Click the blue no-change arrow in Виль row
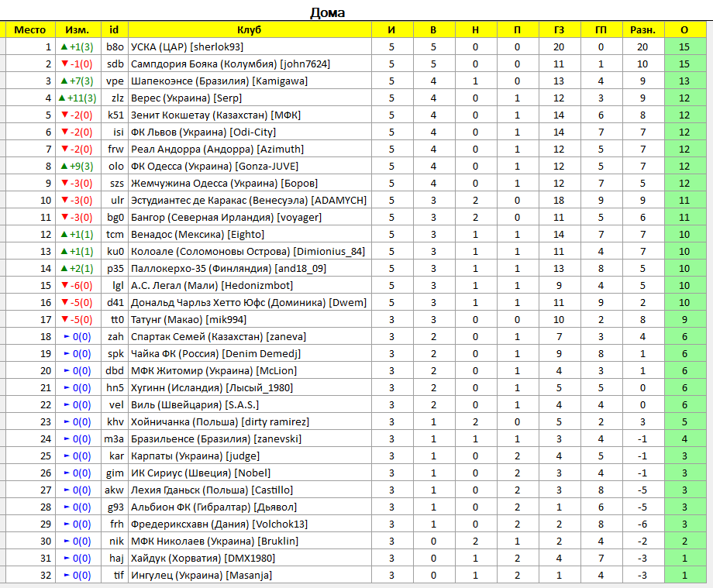713x588 pixels. pos(67,404)
